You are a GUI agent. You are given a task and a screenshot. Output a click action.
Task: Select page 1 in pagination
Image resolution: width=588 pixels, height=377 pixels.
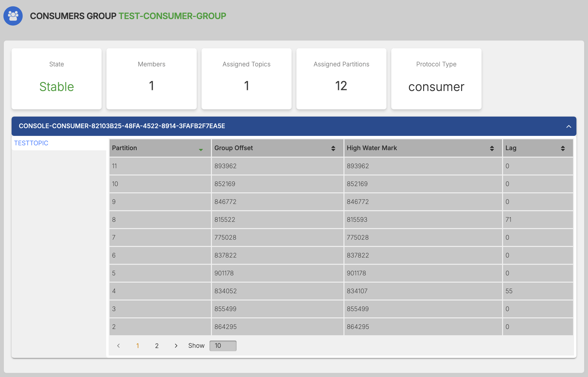(138, 345)
